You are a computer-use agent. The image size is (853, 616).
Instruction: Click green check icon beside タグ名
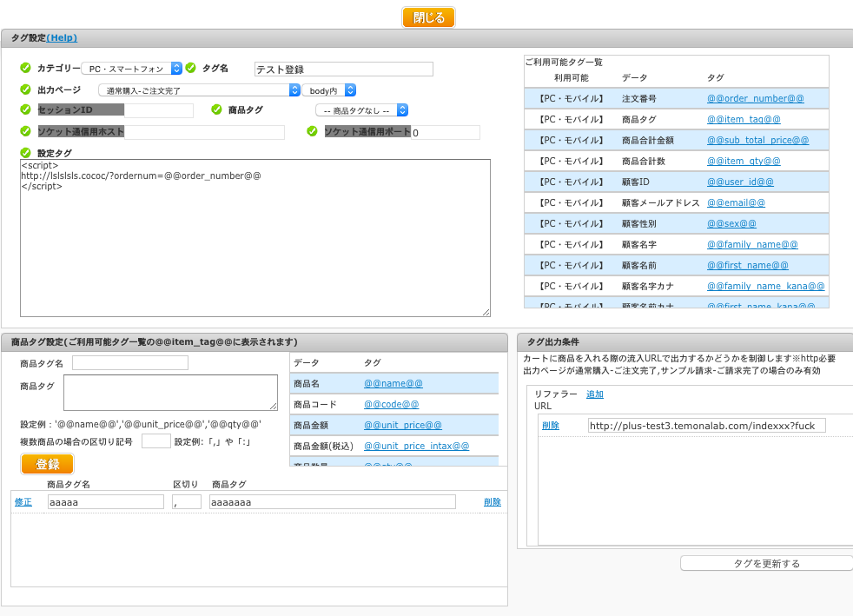[190, 68]
